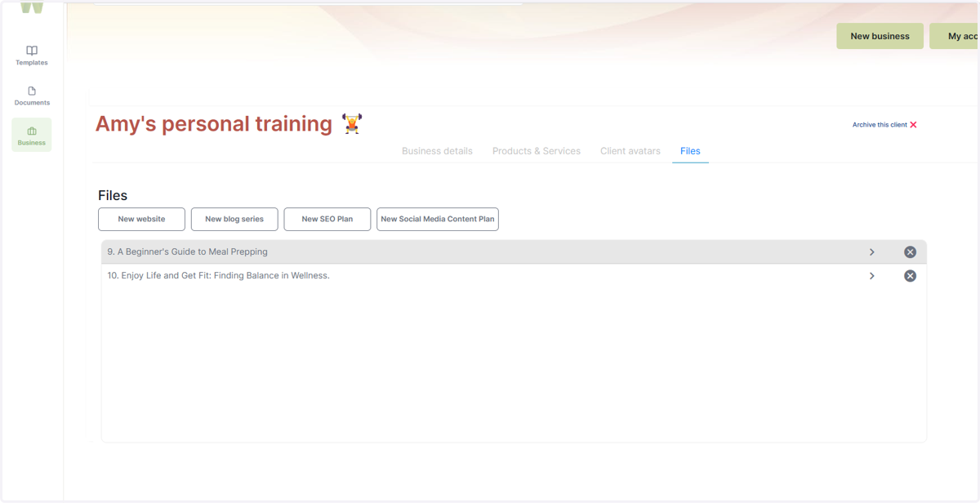Switch to the Products & Services tab
980x503 pixels.
point(537,151)
